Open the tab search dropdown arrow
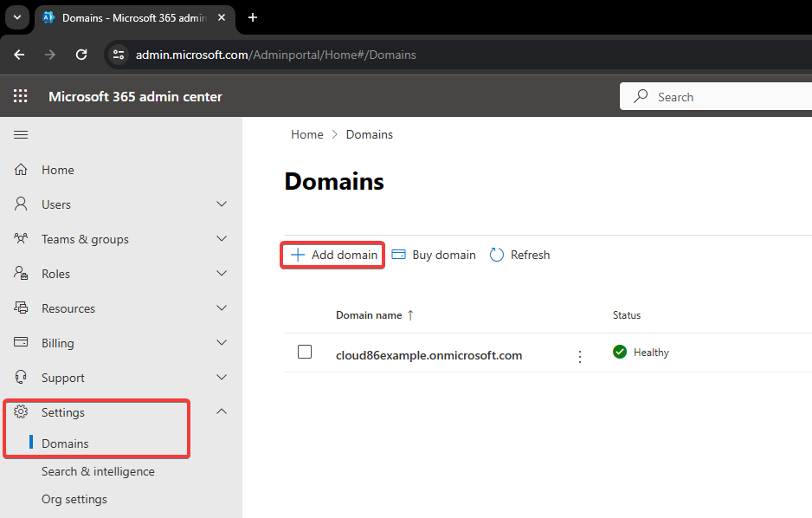 [17, 17]
